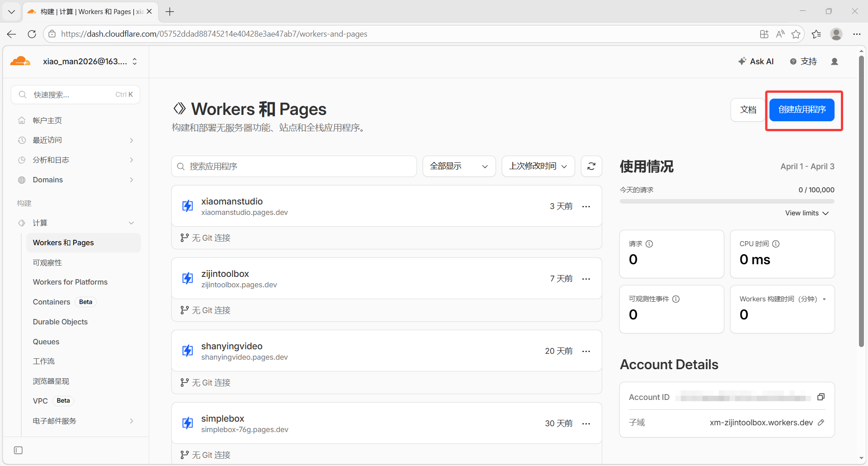
Task: Open the xiaomanstudio three-dot options menu
Action: click(x=586, y=206)
